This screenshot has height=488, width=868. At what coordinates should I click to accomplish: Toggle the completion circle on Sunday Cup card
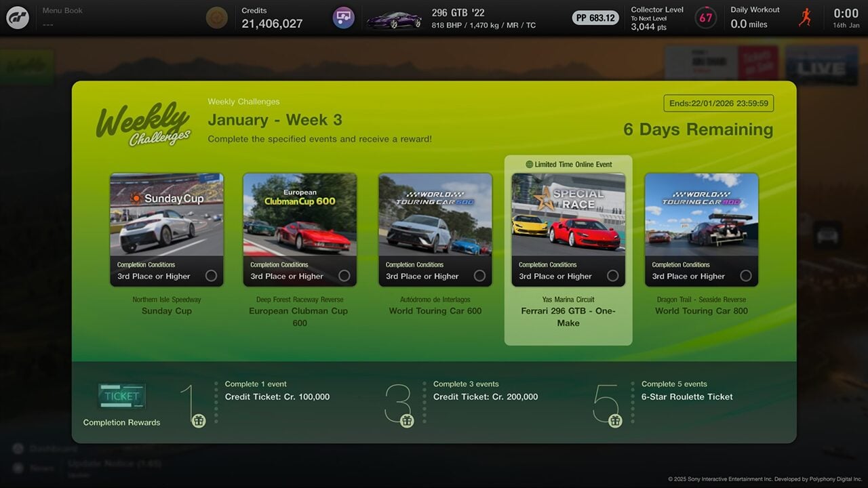coord(212,276)
